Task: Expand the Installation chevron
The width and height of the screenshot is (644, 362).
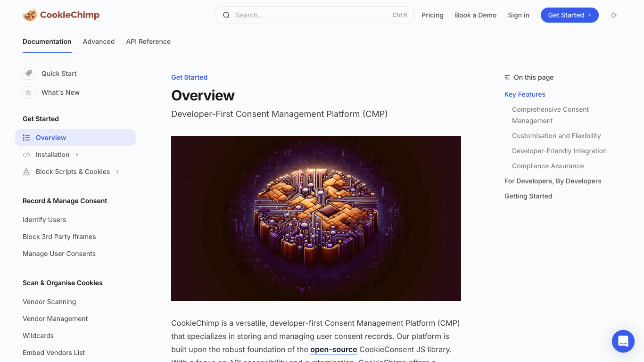Action: pos(77,155)
